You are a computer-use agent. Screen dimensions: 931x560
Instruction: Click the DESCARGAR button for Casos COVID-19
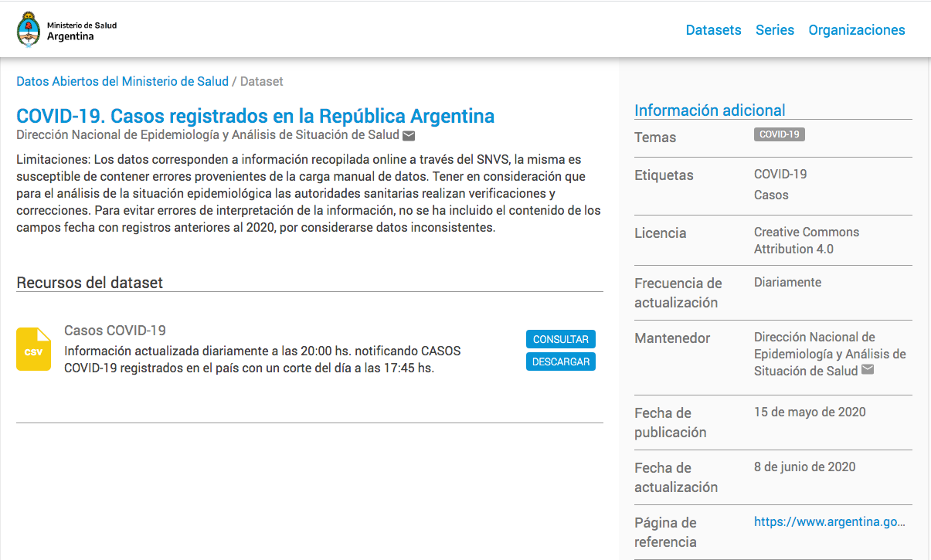click(561, 361)
